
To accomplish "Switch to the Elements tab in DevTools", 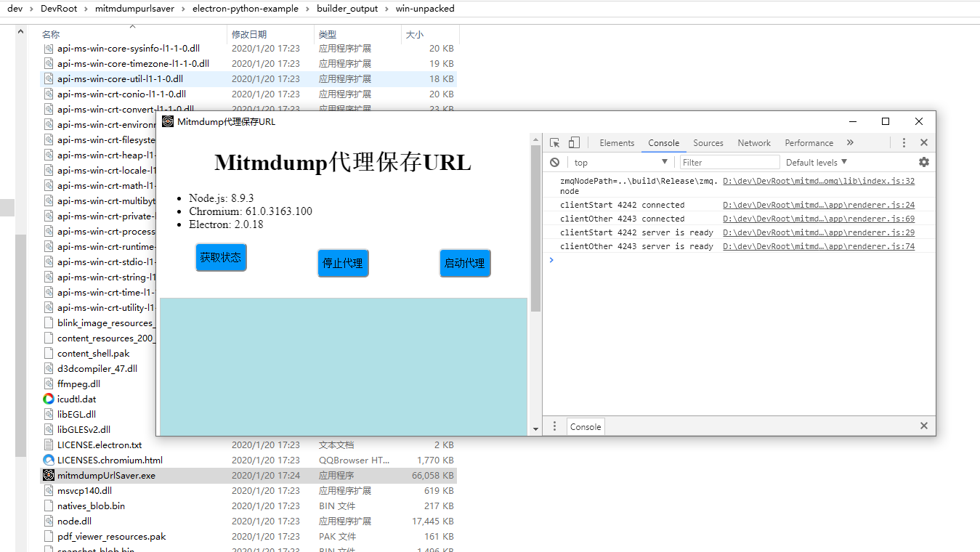I will 617,143.
